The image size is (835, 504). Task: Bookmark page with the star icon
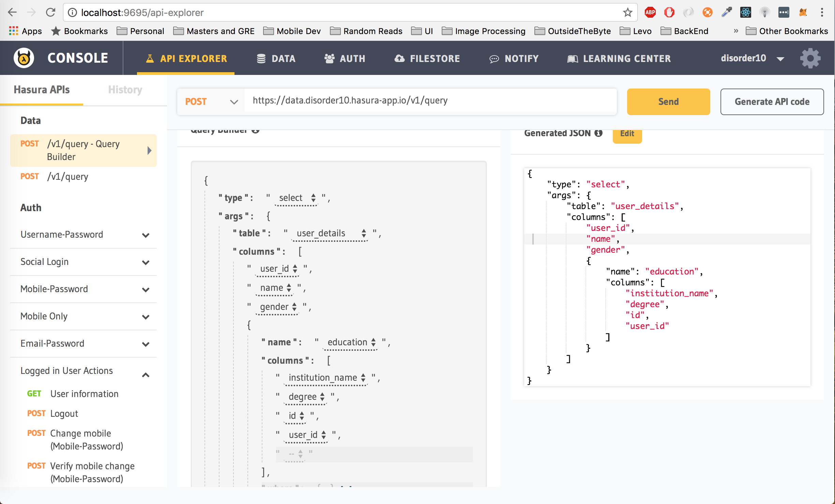[x=627, y=13]
